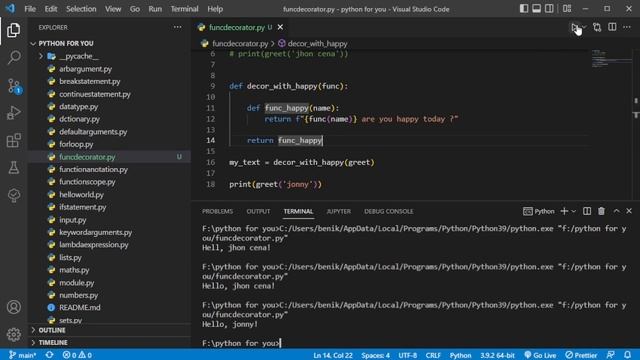Open Customize Layout icon
The image size is (640, 360).
[567, 9]
